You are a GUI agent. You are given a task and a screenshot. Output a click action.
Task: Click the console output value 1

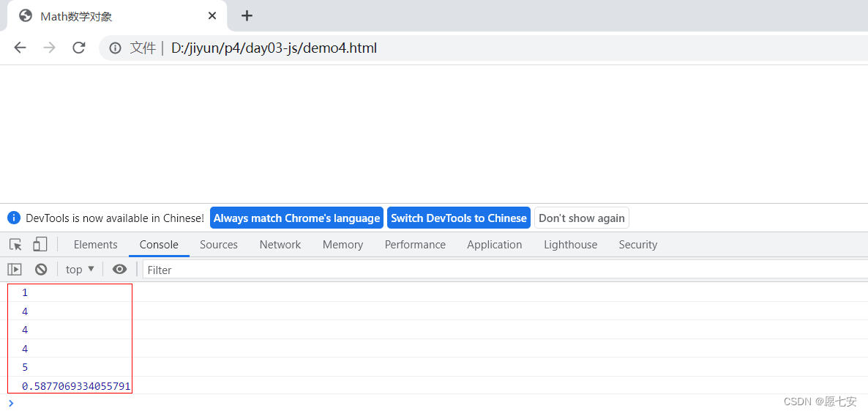[x=25, y=292]
